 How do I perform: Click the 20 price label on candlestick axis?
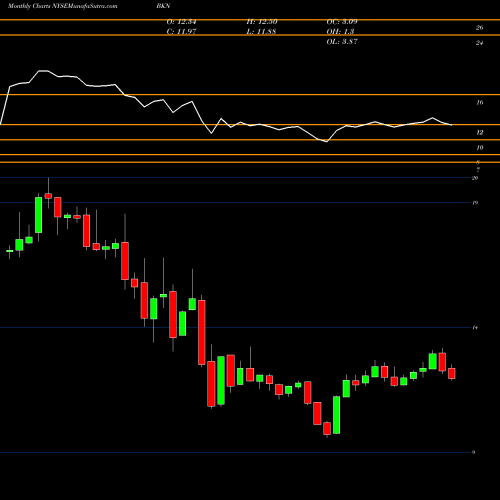[475, 178]
